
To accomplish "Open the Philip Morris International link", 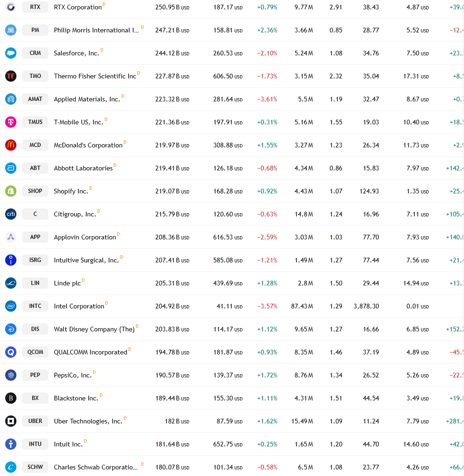I will [96, 31].
